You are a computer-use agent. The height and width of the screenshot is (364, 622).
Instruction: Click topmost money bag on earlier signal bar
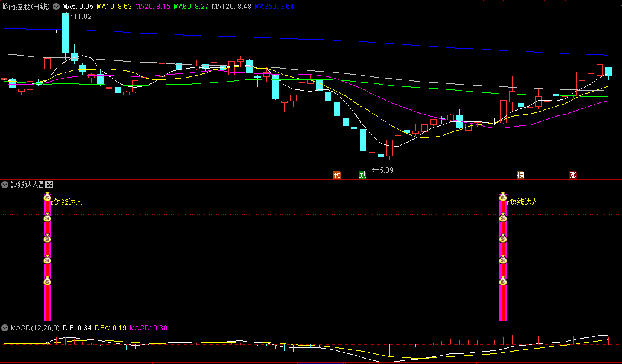coord(47,197)
